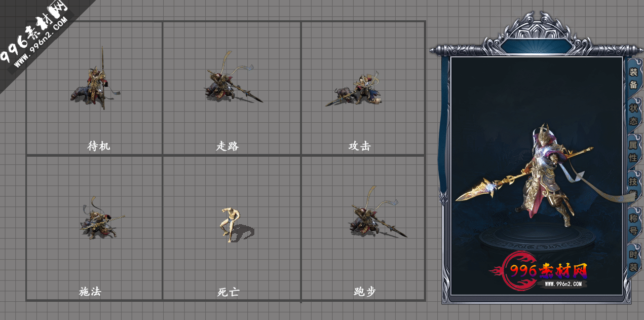The image size is (644, 320).
Task: Switch to the 称号 tab
Action: (633, 224)
